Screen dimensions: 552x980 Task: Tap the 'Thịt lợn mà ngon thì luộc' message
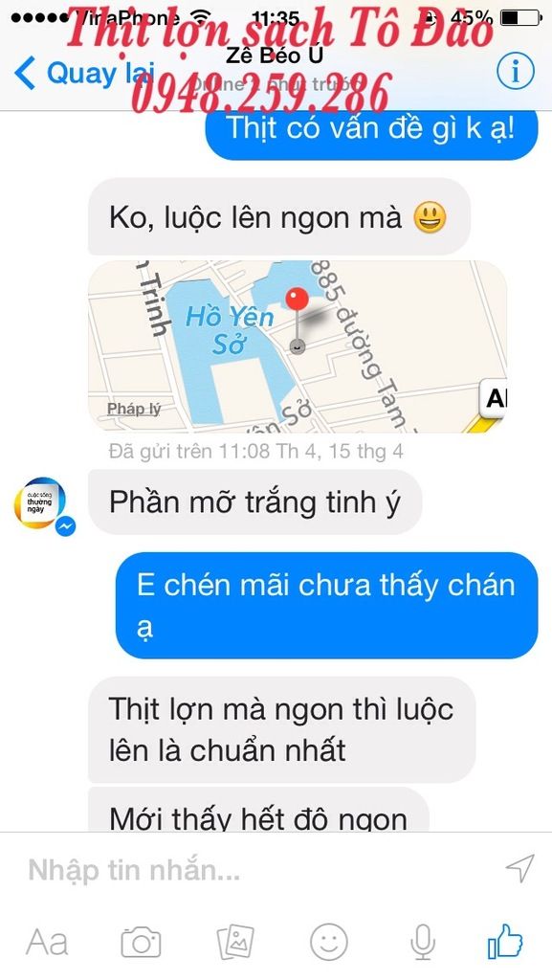[x=281, y=729]
